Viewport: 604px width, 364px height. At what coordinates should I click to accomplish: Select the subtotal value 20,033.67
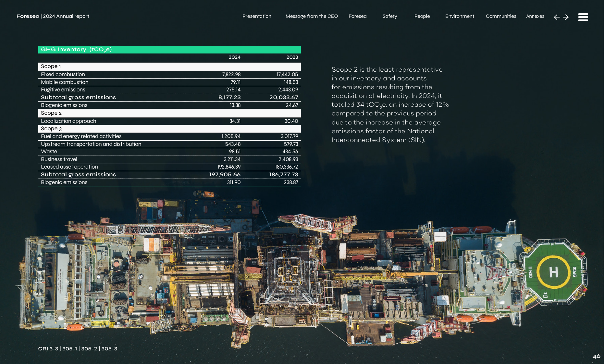pyautogui.click(x=284, y=97)
